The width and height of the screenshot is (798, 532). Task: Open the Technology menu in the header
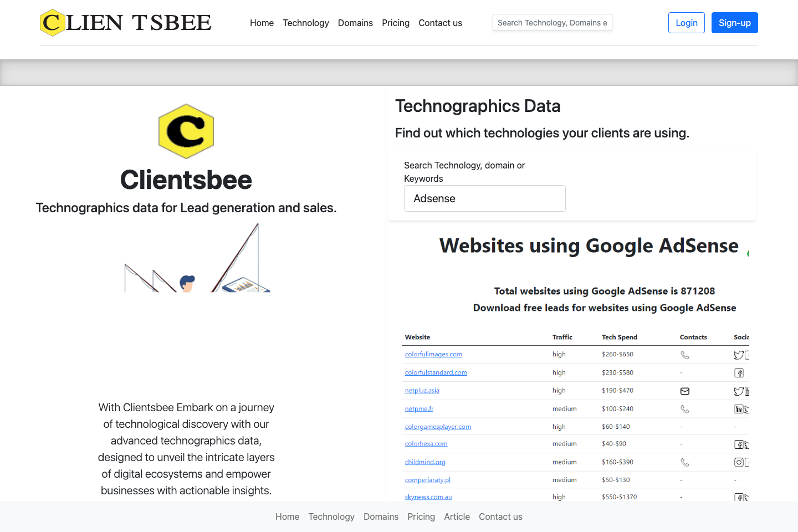(306, 23)
